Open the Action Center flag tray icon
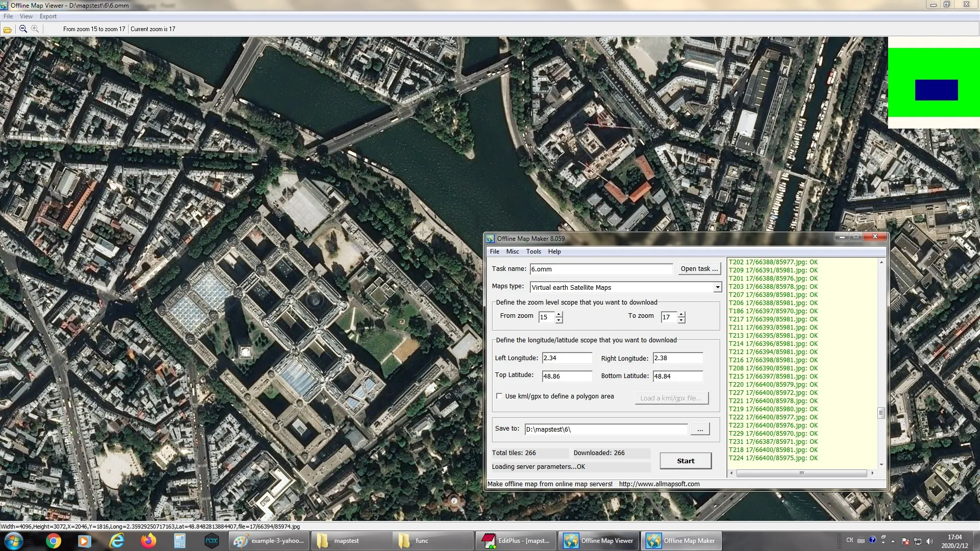The image size is (980, 551). pyautogui.click(x=905, y=541)
